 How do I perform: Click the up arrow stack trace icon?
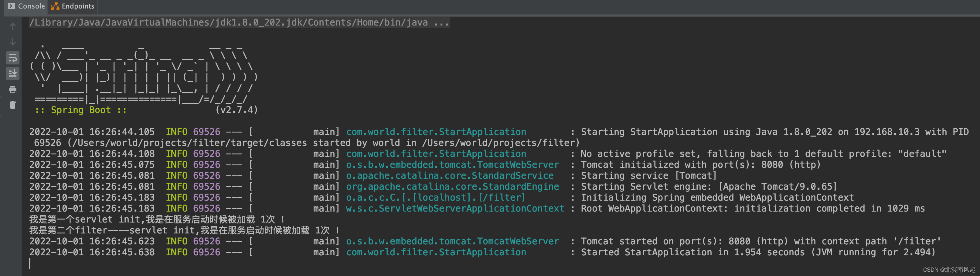point(12,26)
